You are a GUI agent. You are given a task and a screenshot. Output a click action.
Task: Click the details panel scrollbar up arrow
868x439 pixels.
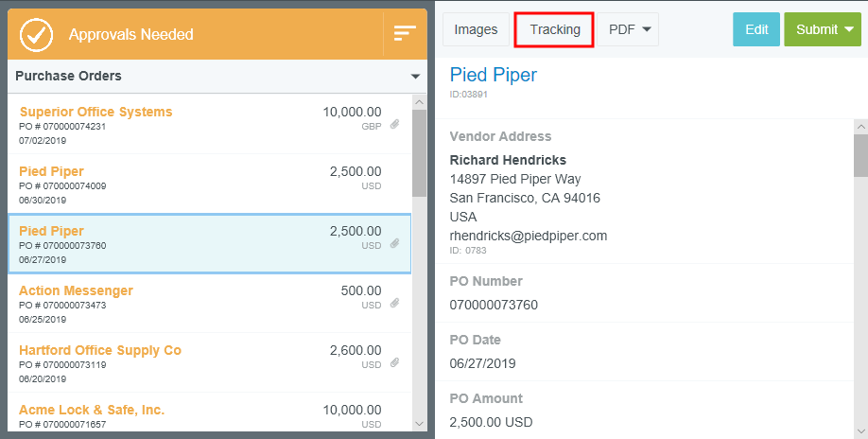[860, 126]
